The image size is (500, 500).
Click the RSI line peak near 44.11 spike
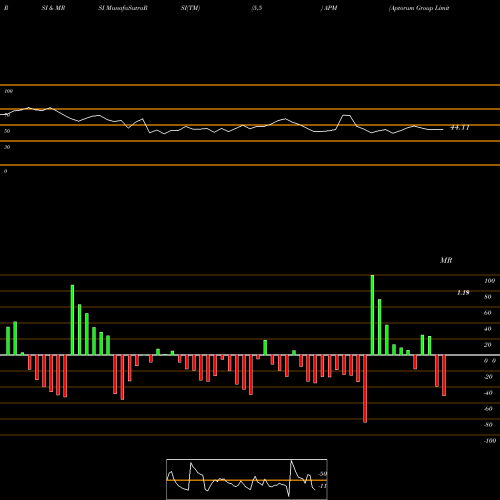point(347,116)
